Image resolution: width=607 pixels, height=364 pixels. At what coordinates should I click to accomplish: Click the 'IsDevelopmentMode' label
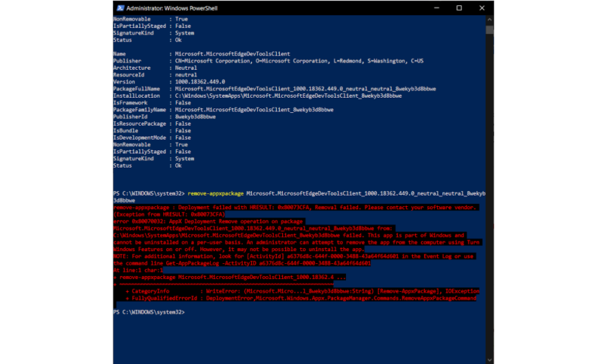(140, 138)
